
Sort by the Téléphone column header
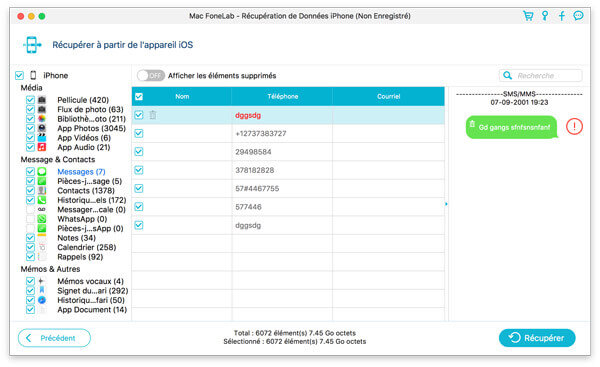point(282,96)
